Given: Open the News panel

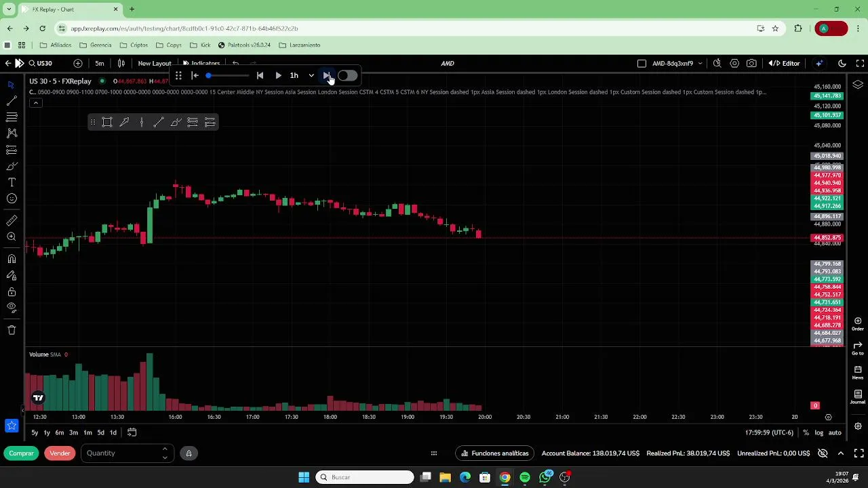Looking at the screenshot, I should [x=858, y=373].
